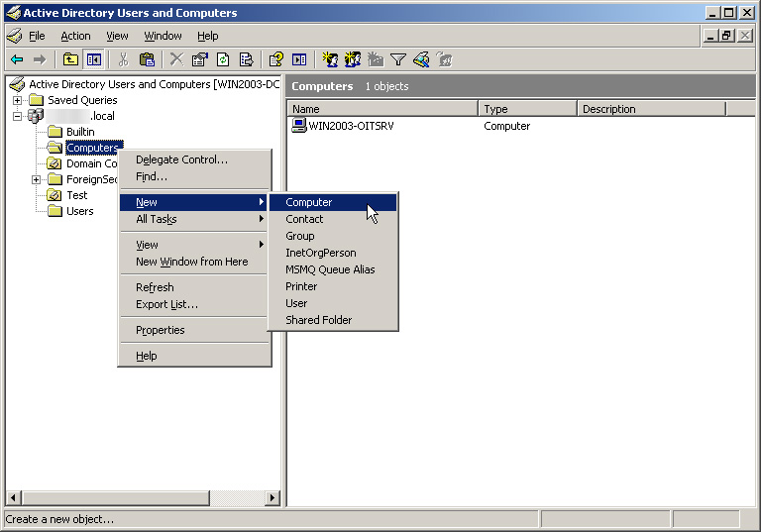Click the Back arrow toolbar button
This screenshot has height=532, width=761.
[x=17, y=59]
